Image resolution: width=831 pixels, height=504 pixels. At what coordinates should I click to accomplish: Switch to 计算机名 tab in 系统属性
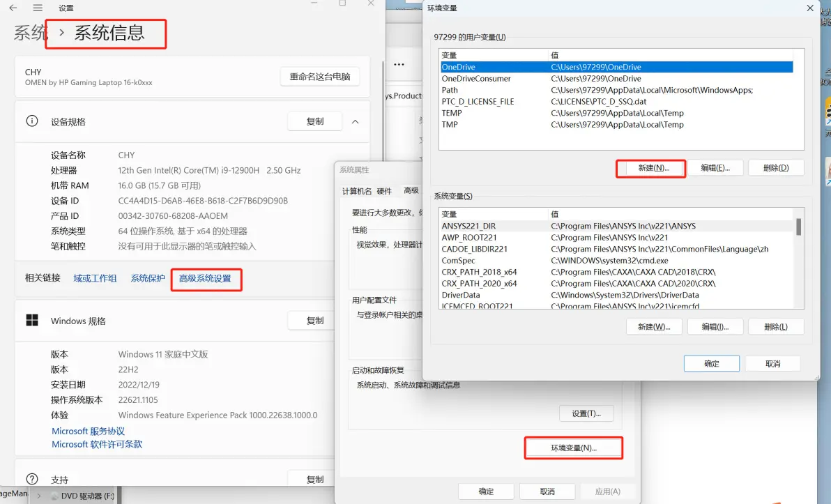pyautogui.click(x=357, y=191)
